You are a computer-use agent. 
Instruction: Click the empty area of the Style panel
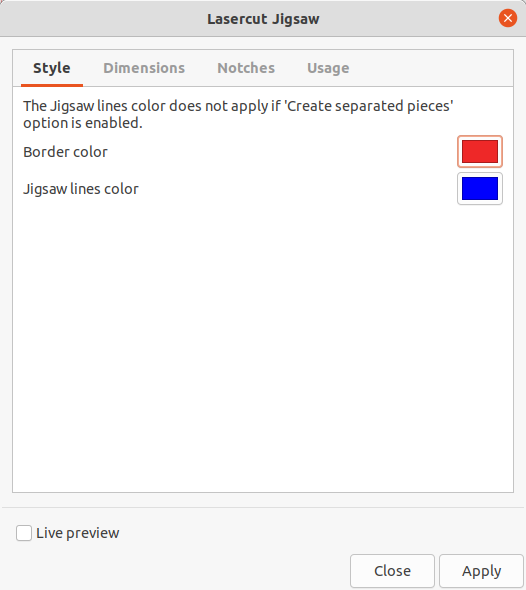click(x=263, y=346)
